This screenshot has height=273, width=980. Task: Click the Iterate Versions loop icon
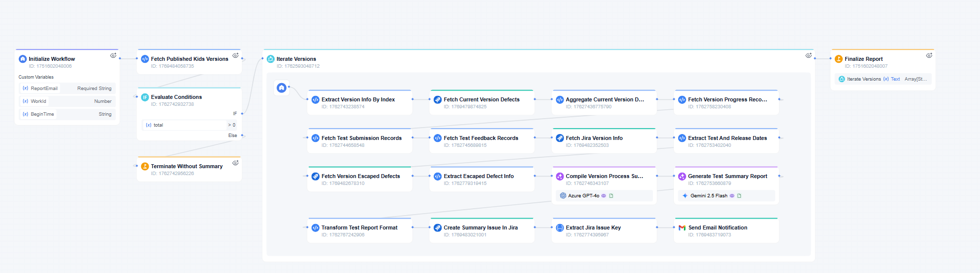270,59
